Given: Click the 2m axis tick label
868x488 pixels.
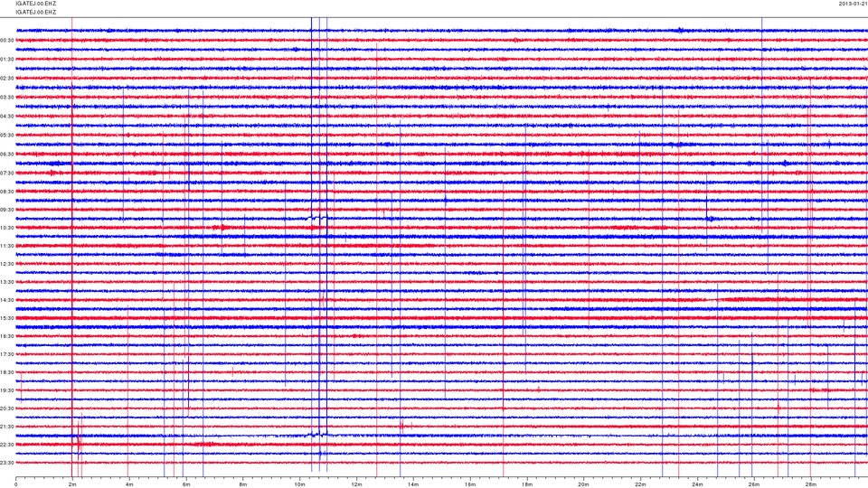Looking at the screenshot, I should click(72, 484).
